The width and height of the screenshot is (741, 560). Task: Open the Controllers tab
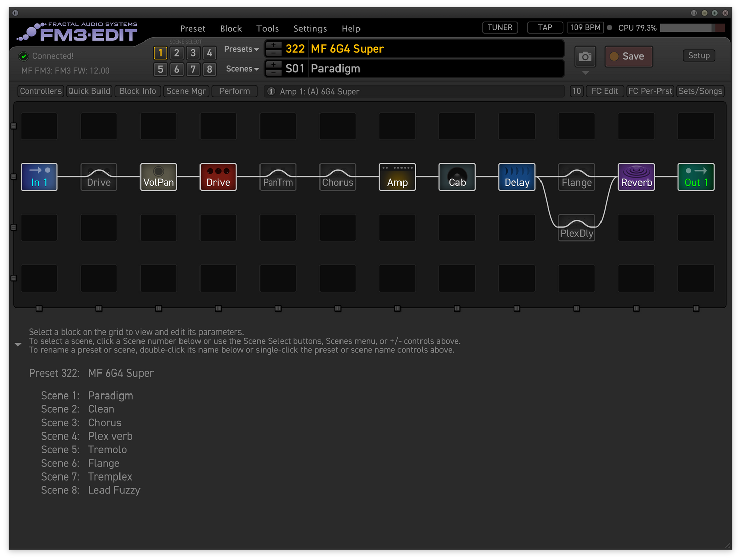tap(41, 91)
